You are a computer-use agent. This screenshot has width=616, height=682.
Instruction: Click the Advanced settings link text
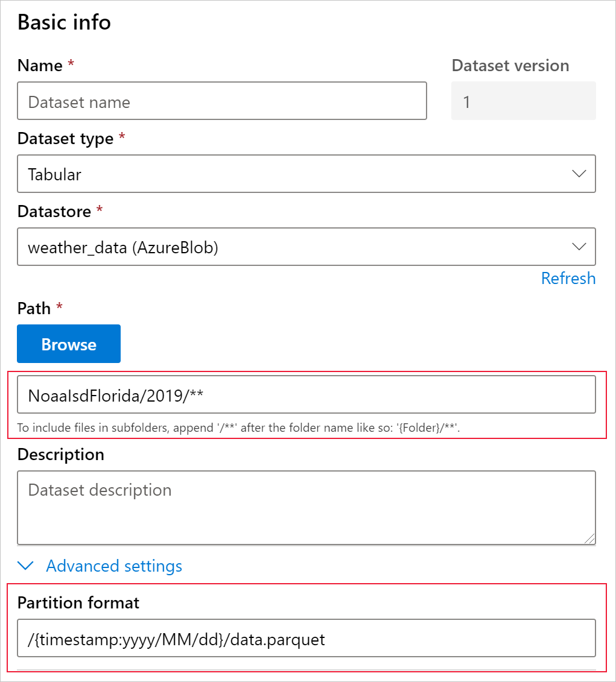pyautogui.click(x=114, y=566)
